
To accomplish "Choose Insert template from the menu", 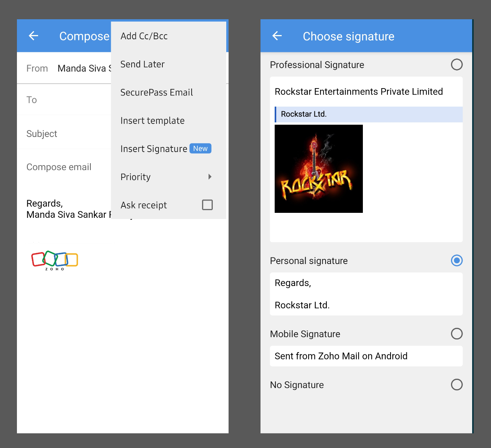I will point(169,120).
